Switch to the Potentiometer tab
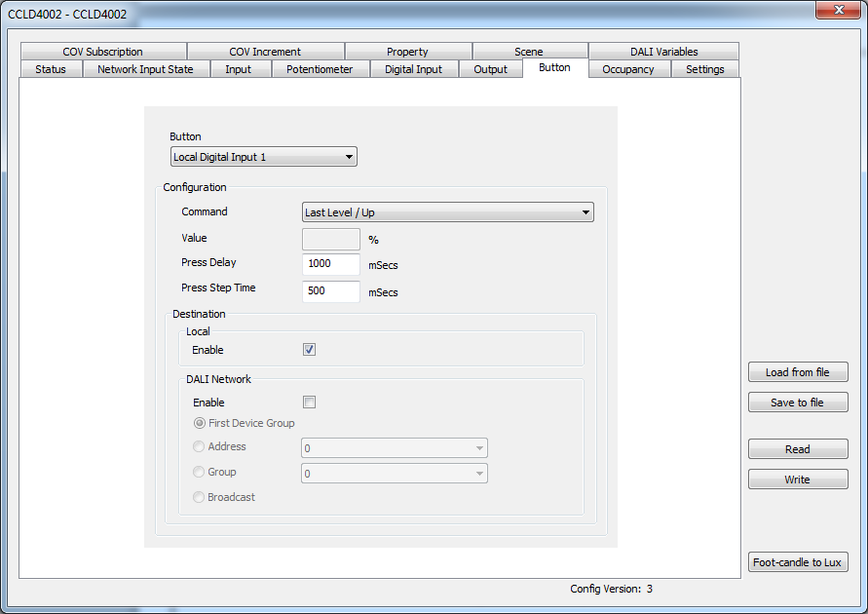The image size is (868, 614). click(320, 69)
